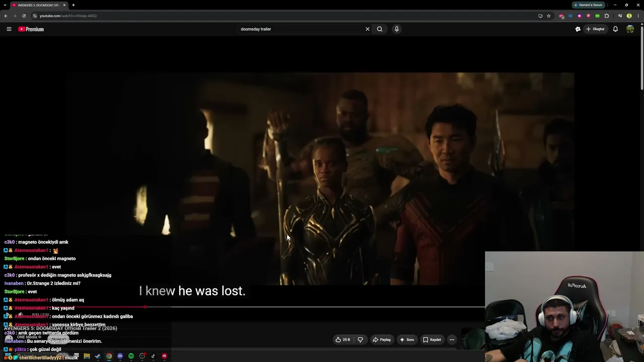Open TikTok from the taskbar

(x=153, y=356)
